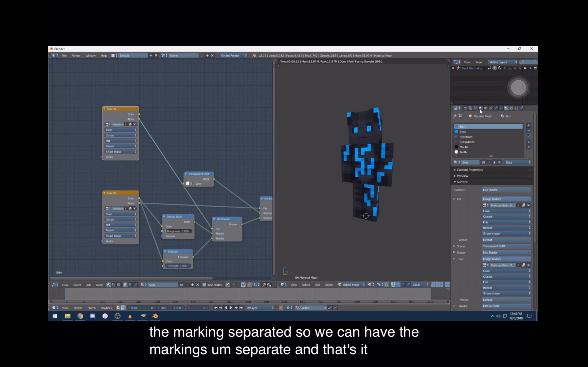
Task: Click Transparent BSDF node color swatch
Action: tap(189, 183)
